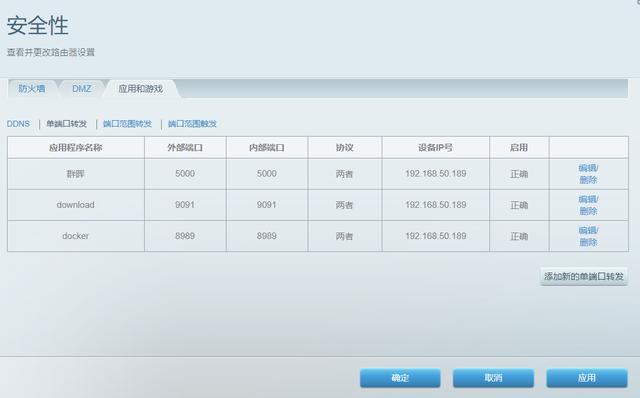This screenshot has width=640, height=398.
Task: Click the 内部端口 column header
Action: (x=267, y=148)
